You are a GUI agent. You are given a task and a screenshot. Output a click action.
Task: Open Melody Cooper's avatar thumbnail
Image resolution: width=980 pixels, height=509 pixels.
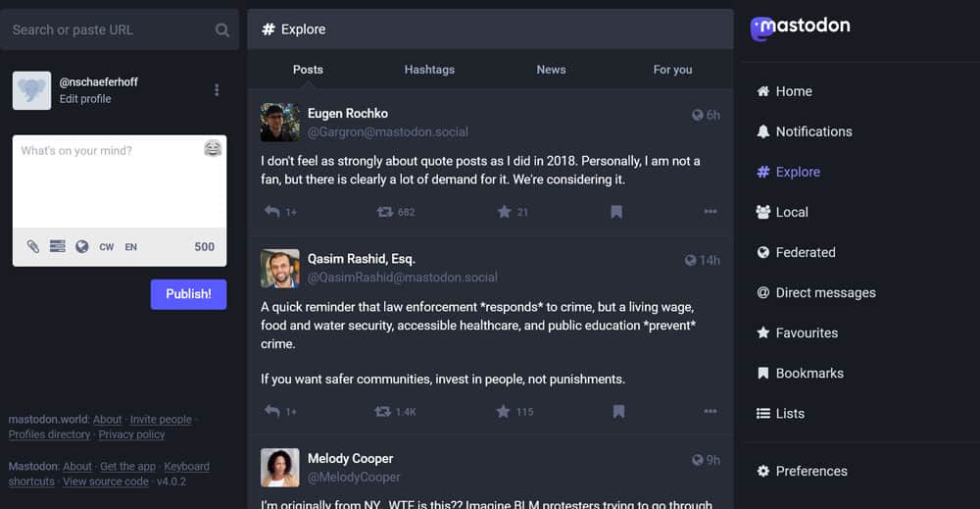280,467
